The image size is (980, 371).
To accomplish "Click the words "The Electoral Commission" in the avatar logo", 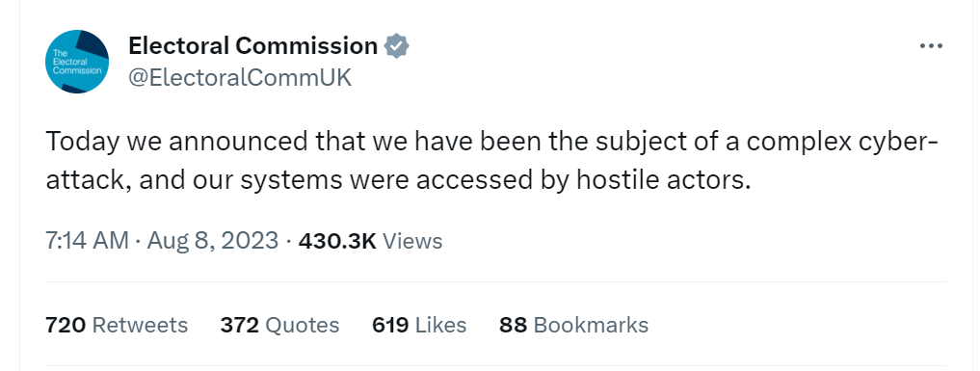I will click(76, 62).
